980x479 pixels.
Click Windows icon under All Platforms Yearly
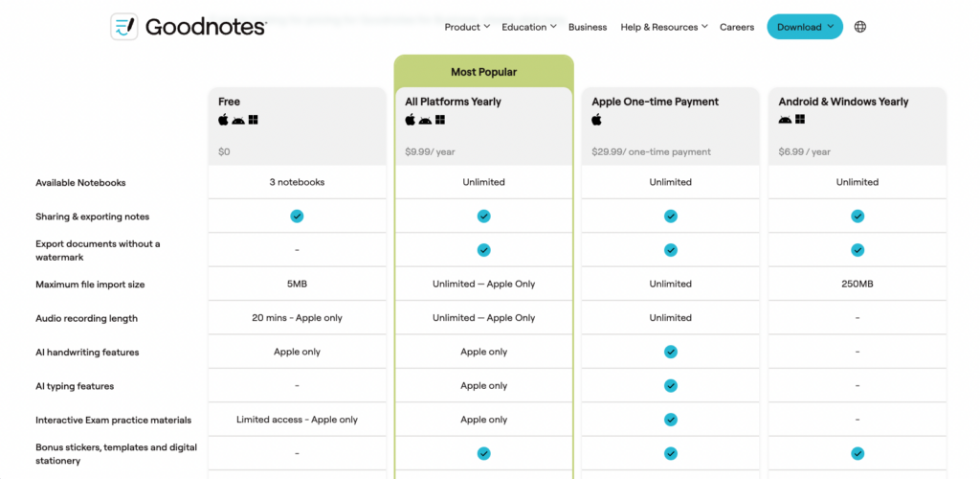(x=440, y=120)
